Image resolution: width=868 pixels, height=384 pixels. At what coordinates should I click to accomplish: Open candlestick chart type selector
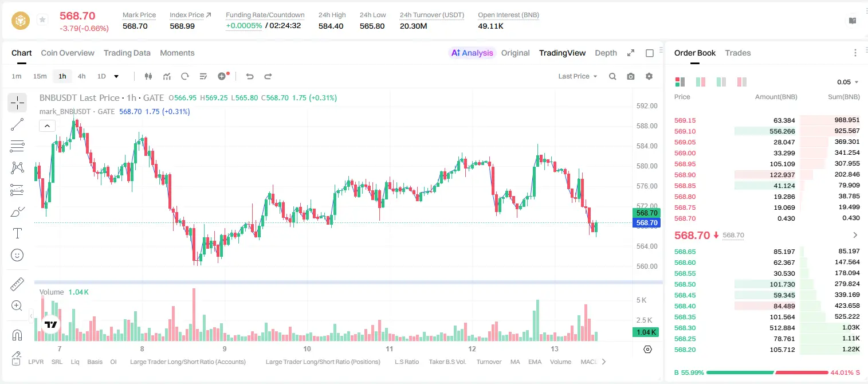(148, 76)
